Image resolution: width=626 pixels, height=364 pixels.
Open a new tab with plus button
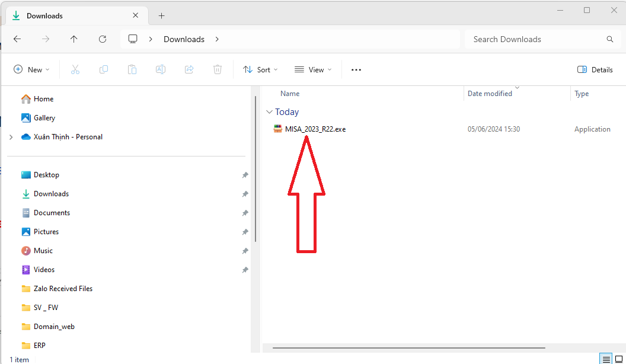click(x=161, y=15)
